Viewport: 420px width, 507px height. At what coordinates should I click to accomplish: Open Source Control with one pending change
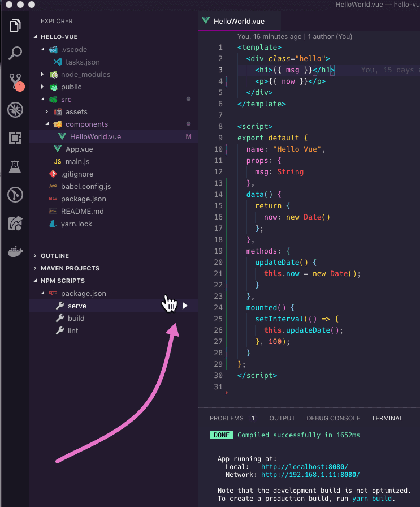(x=15, y=81)
